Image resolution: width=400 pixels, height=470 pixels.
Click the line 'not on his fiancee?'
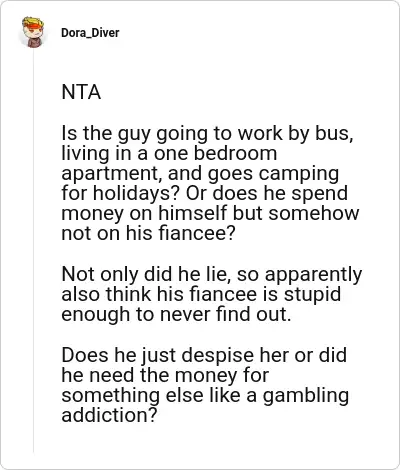point(148,233)
